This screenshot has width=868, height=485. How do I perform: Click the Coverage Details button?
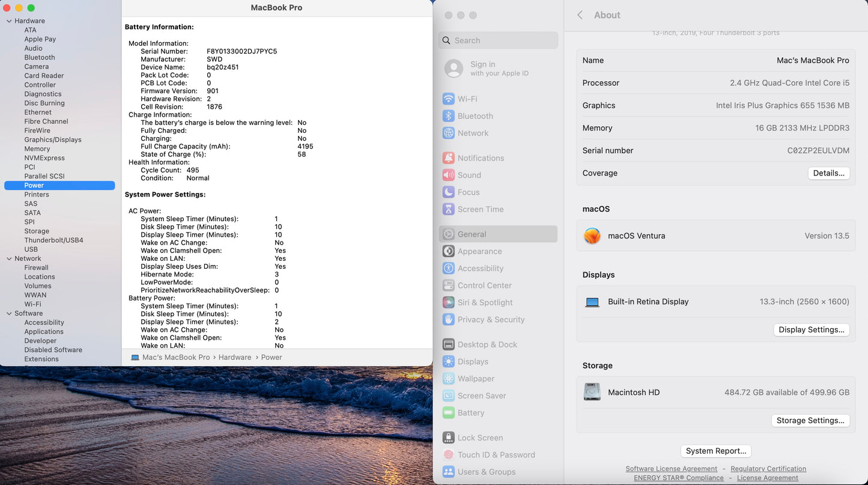[x=828, y=173]
